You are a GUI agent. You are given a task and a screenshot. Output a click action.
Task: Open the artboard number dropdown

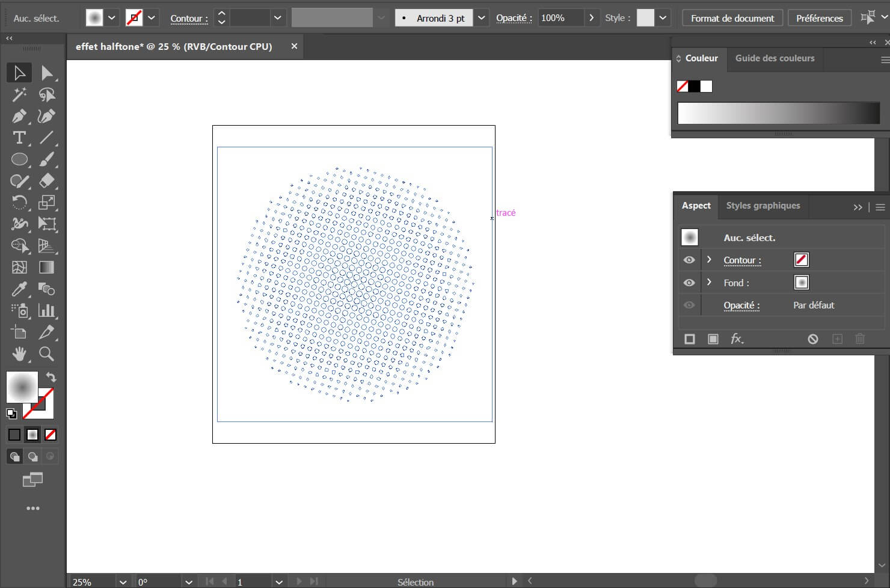[x=278, y=582]
